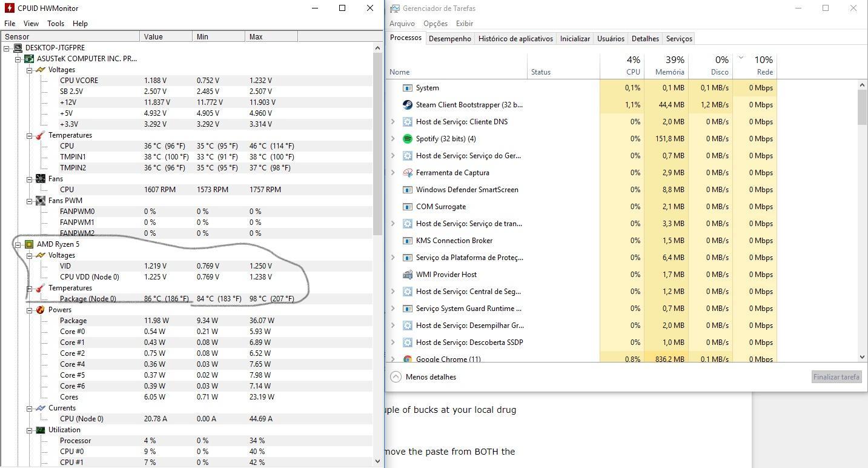Click the Host de Serviço: Descoberta SSDP icon
The image size is (868, 468).
click(408, 343)
